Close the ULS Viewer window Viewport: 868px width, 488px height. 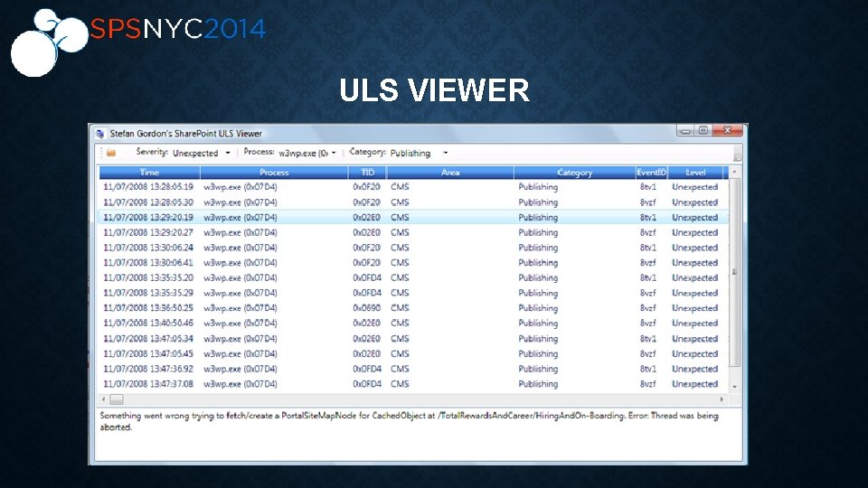pyautogui.click(x=727, y=130)
